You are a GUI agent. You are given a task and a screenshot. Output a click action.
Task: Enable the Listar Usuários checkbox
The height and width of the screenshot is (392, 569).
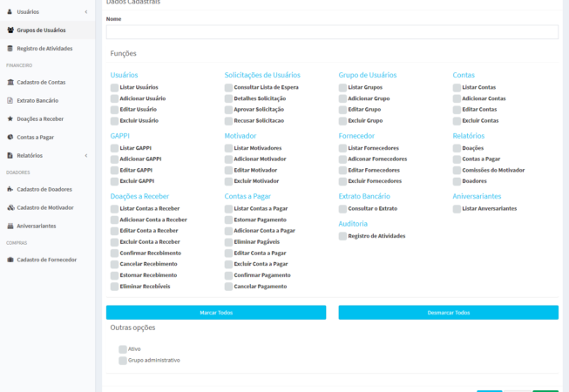114,88
